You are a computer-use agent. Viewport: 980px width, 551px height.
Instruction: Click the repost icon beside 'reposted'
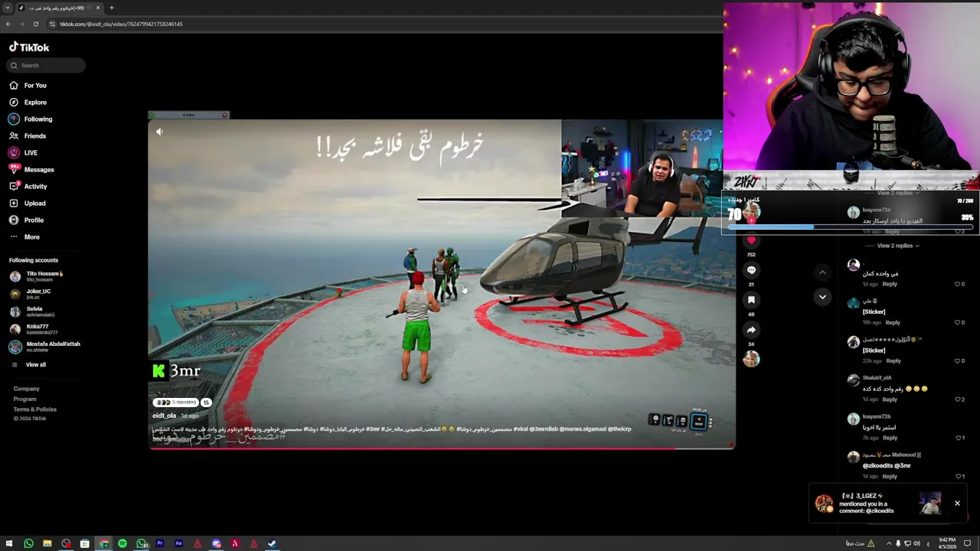pos(206,403)
